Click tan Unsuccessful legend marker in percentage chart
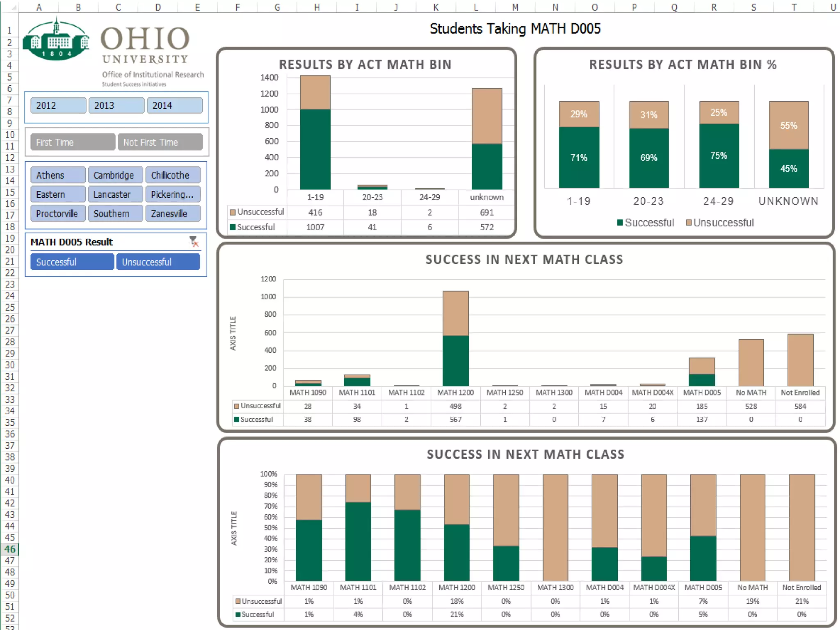This screenshot has width=840, height=630. 689,223
